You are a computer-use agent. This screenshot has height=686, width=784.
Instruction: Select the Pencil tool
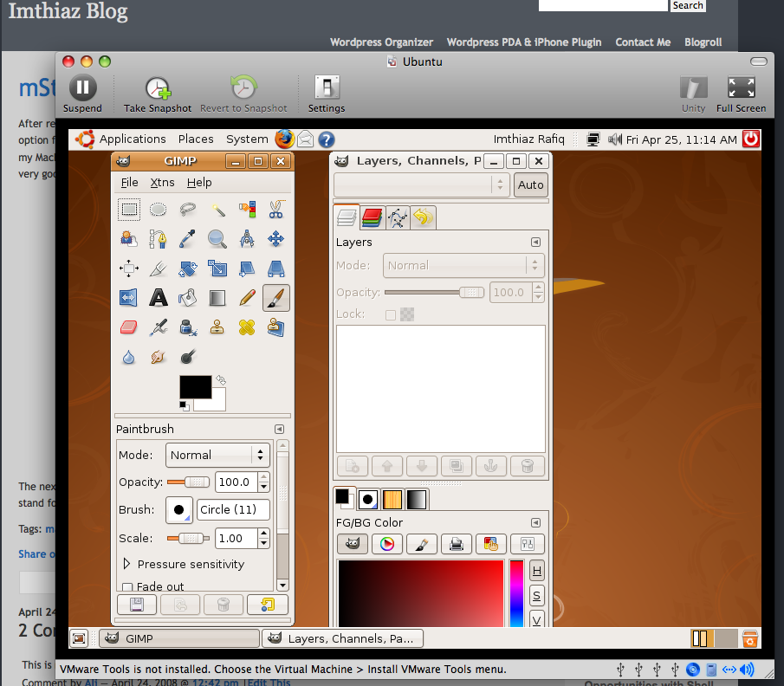(x=247, y=298)
